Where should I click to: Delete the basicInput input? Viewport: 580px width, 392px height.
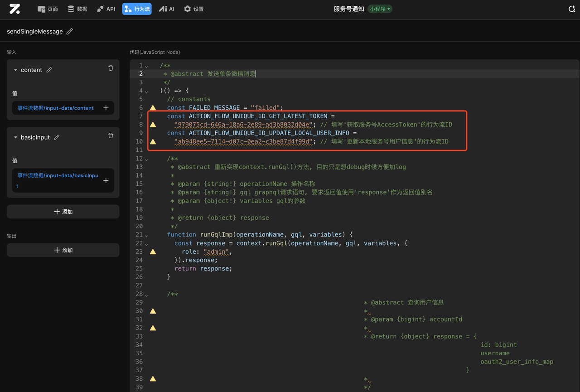click(x=111, y=136)
